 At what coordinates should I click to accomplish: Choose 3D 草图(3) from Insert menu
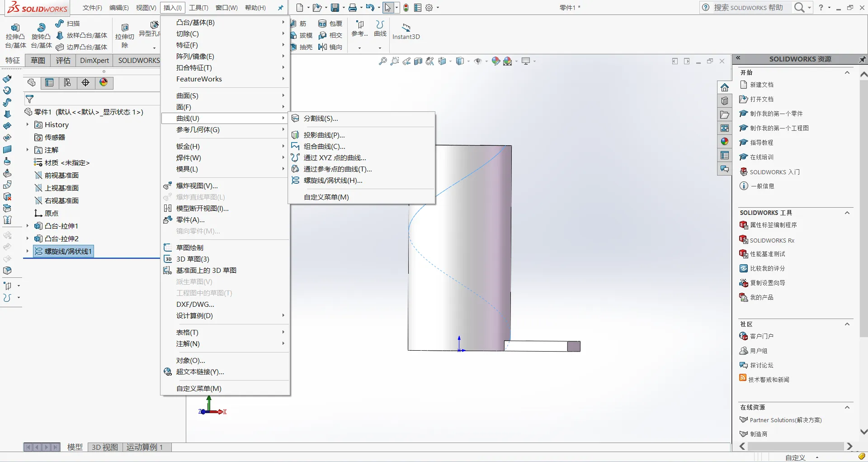pos(225,259)
